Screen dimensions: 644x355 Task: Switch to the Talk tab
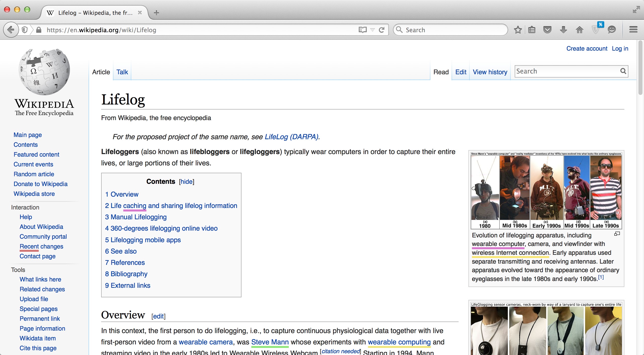[x=122, y=72]
